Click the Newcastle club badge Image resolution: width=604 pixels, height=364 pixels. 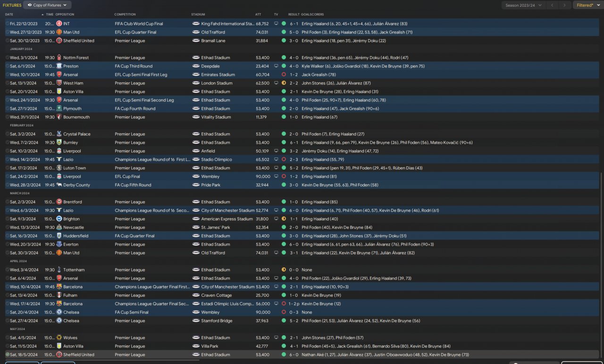(59, 227)
